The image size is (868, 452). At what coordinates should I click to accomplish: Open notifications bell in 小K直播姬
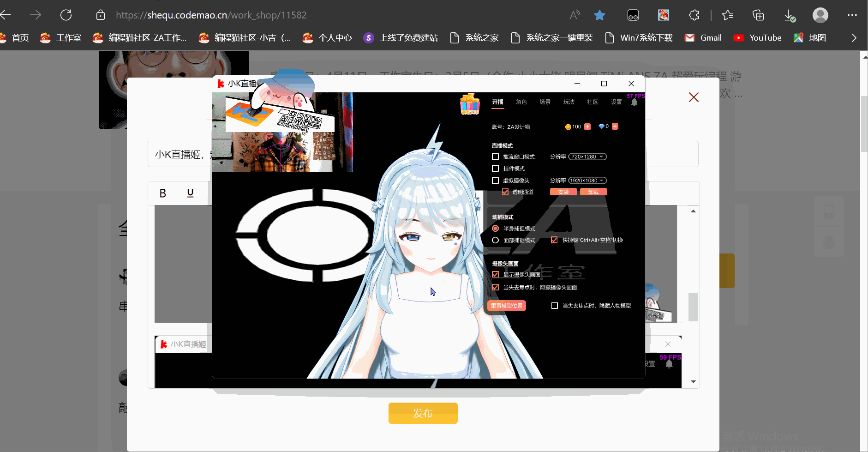tap(634, 102)
